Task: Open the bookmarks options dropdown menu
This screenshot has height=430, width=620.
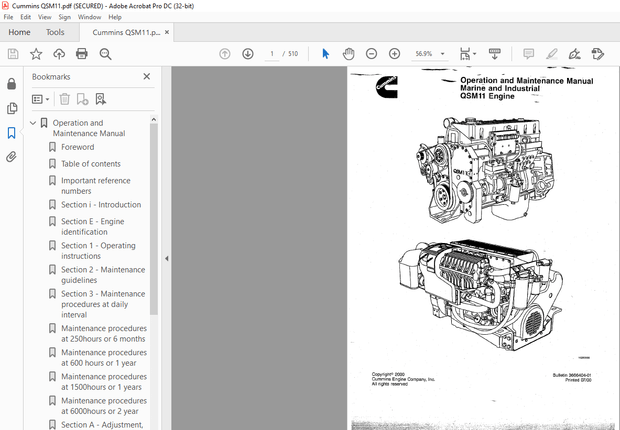Action: [40, 99]
